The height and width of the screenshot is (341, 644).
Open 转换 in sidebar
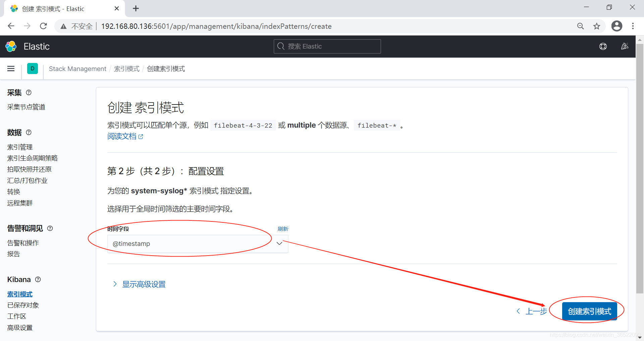pos(14,192)
